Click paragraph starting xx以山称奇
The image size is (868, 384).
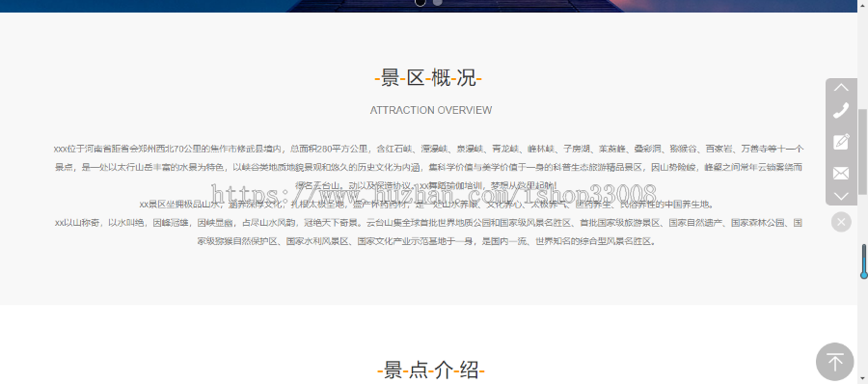[428, 232]
